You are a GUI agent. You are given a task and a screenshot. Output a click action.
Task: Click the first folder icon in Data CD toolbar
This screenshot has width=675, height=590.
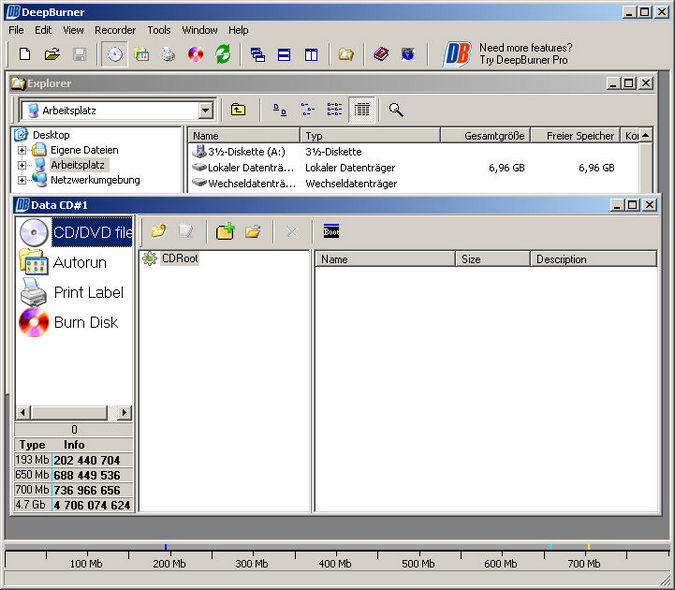click(159, 232)
